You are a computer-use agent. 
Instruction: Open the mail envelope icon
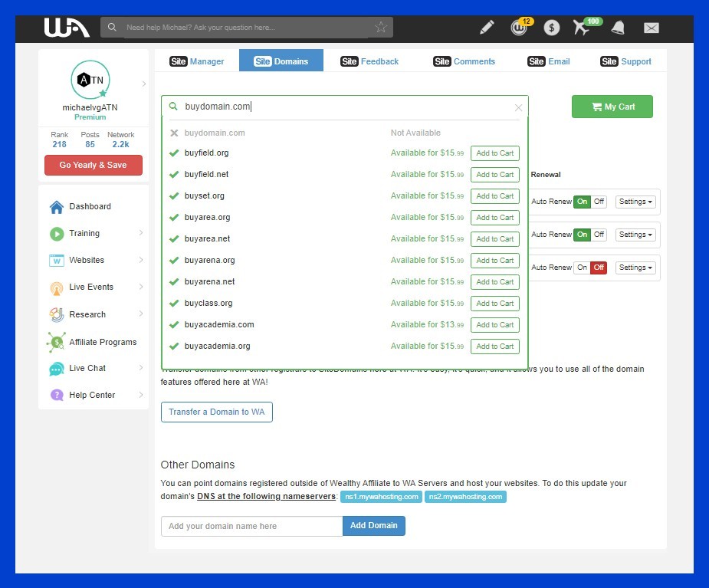click(651, 28)
